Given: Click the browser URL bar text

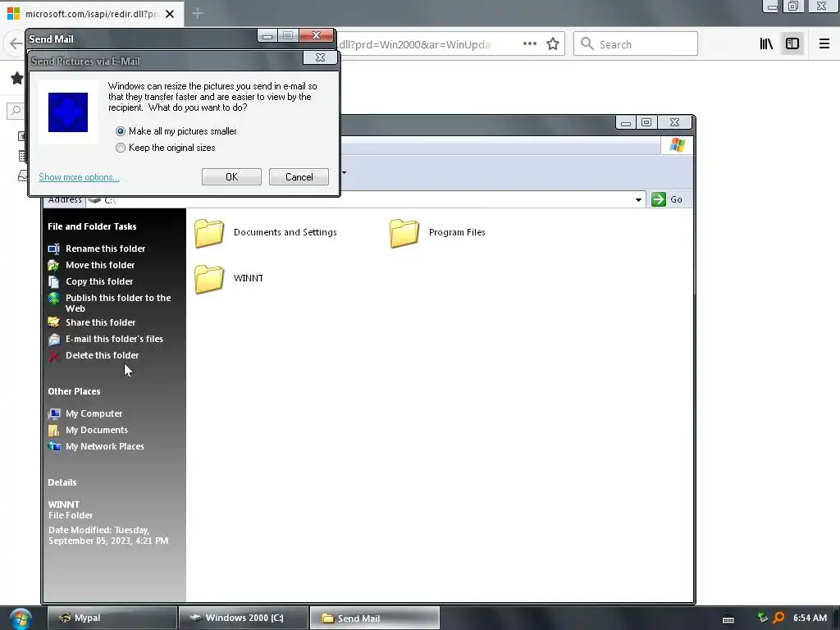Looking at the screenshot, I should point(415,44).
